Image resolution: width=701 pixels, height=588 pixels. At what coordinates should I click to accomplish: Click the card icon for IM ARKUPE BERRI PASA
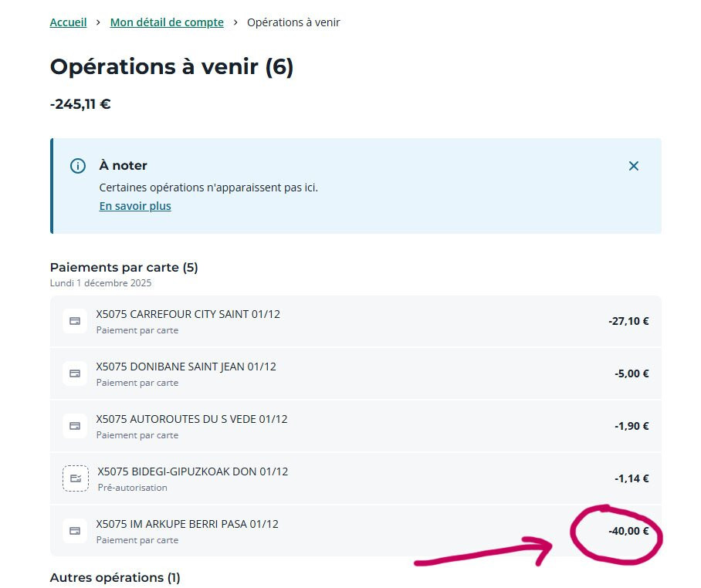point(75,531)
